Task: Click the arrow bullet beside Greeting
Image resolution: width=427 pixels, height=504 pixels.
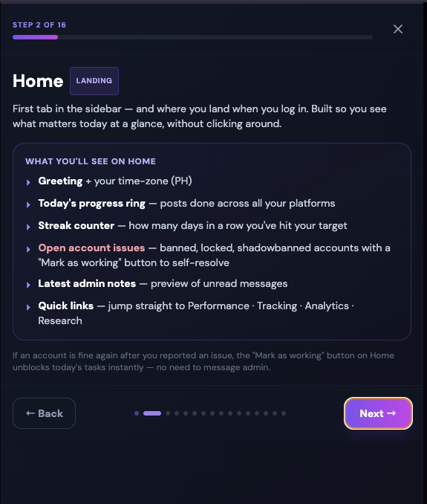Action: pyautogui.click(x=28, y=182)
